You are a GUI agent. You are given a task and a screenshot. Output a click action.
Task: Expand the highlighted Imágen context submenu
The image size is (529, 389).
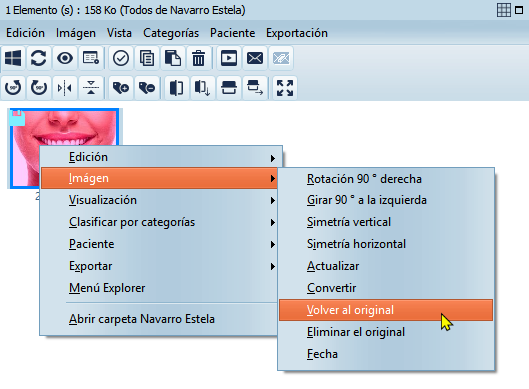click(x=159, y=178)
